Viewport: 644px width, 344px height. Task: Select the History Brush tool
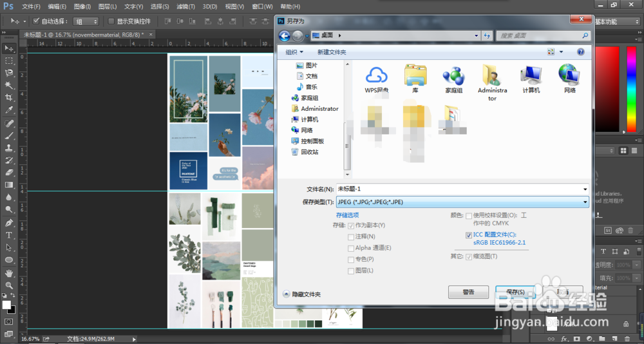(8, 160)
